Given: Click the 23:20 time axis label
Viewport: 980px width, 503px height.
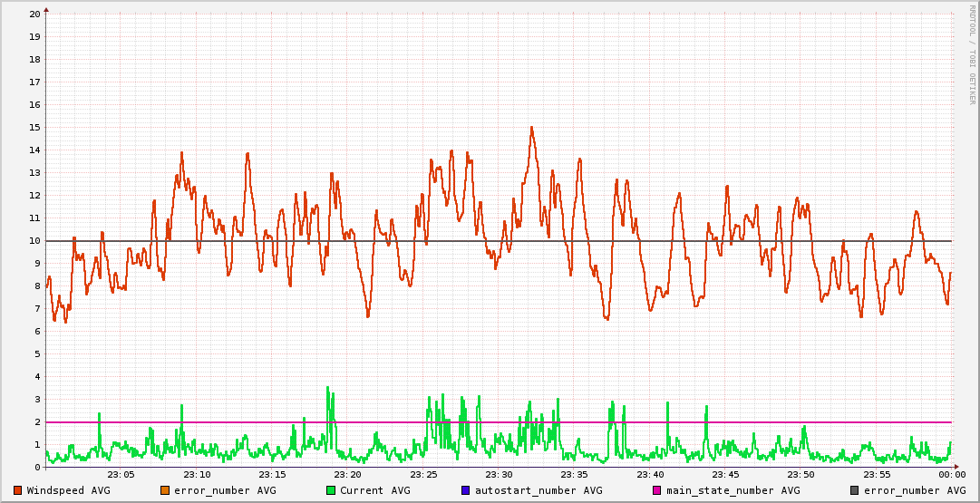Looking at the screenshot, I should point(348,475).
